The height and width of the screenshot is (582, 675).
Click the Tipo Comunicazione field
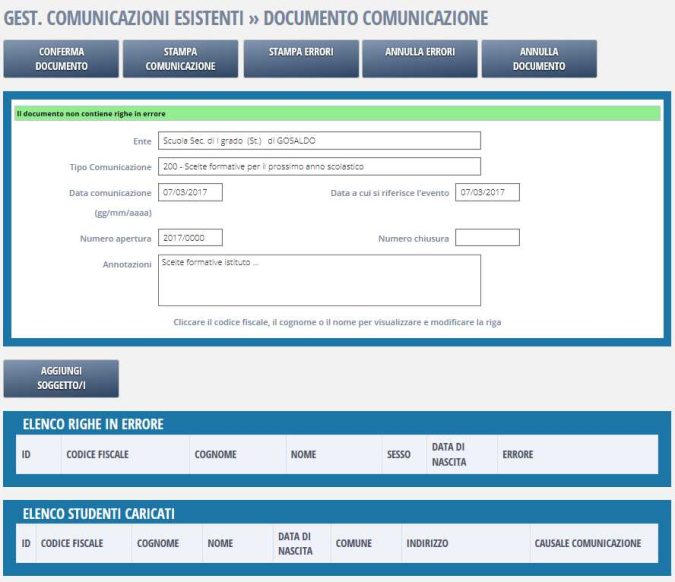point(319,166)
